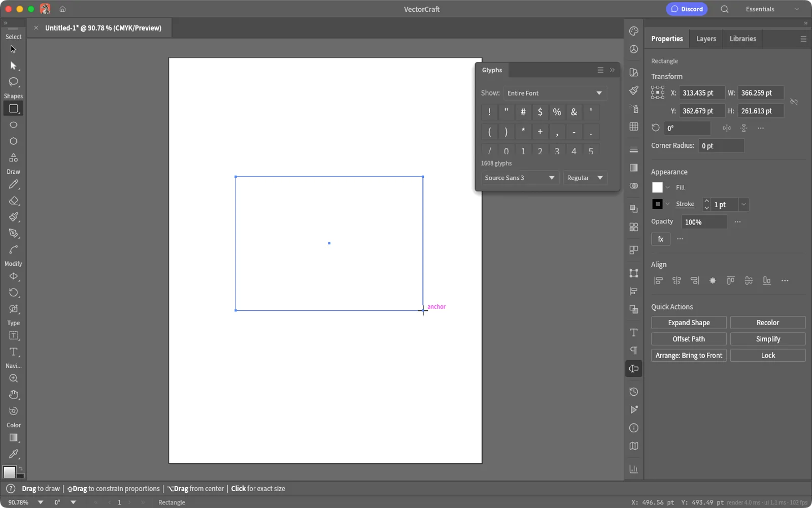Screen dimensions: 812x508
Task: Open the Source Sans 3 font dropdown
Action: [x=520, y=178]
